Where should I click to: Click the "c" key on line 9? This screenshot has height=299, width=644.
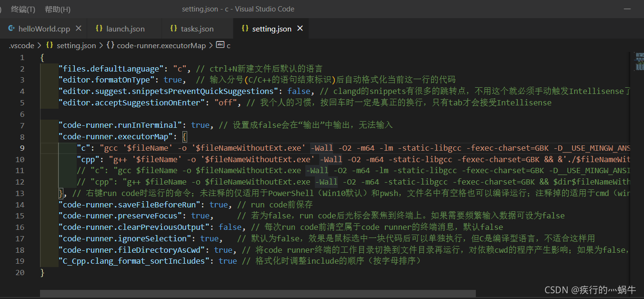[x=83, y=148]
